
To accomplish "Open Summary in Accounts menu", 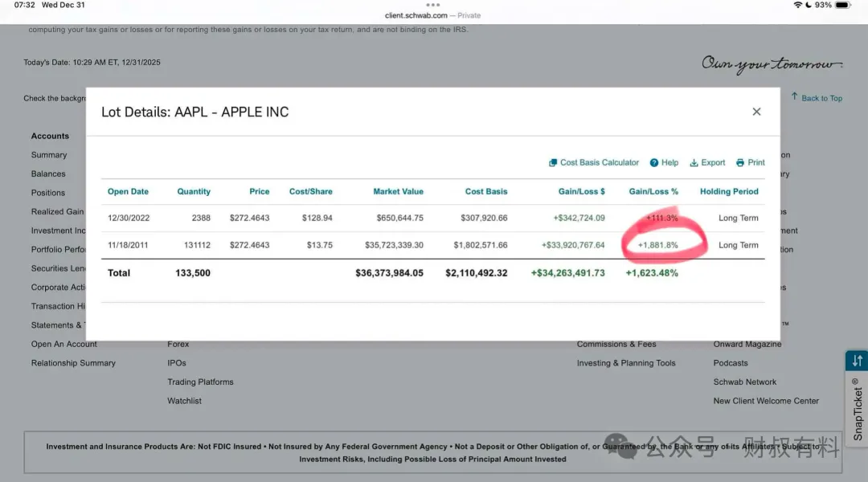I will pos(49,155).
